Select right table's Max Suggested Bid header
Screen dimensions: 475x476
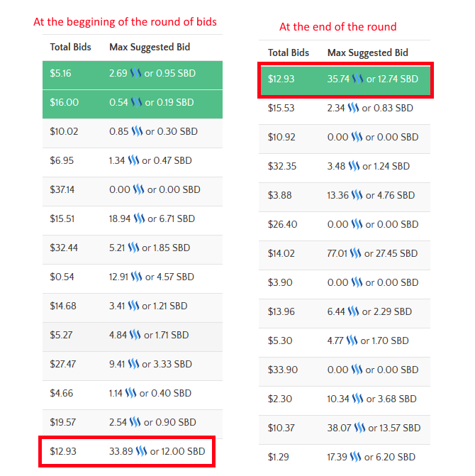point(368,52)
